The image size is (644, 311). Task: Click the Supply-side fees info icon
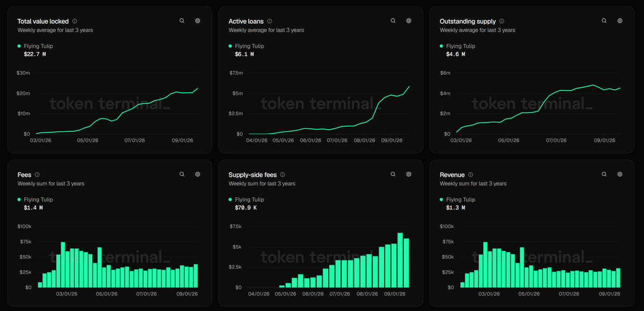(x=283, y=175)
